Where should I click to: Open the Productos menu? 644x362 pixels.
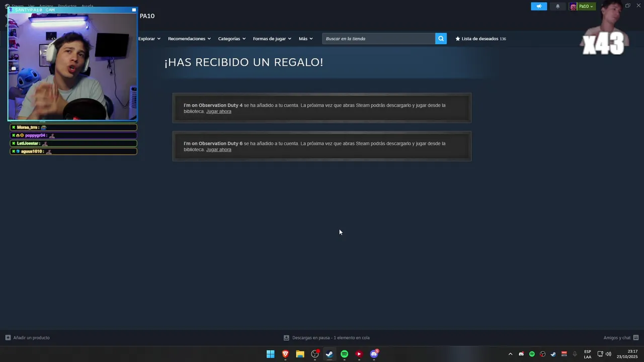(67, 7)
